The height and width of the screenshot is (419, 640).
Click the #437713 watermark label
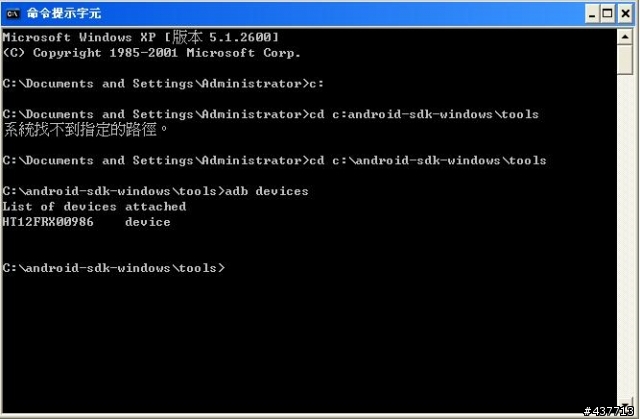(x=608, y=411)
